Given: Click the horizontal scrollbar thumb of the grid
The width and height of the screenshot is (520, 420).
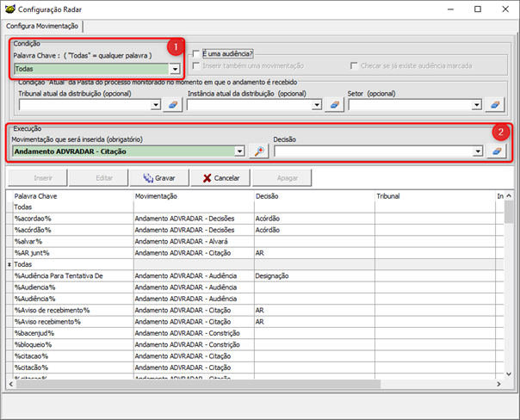Looking at the screenshot, I should 198,384.
